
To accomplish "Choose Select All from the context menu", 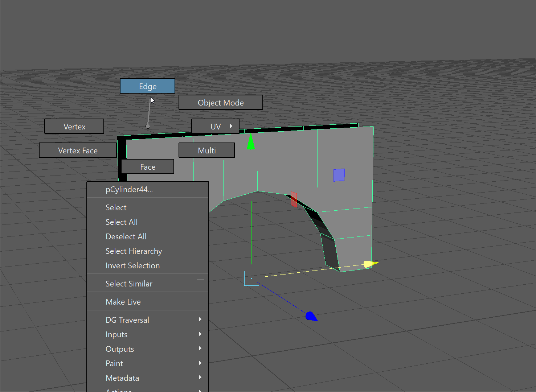I will (122, 222).
